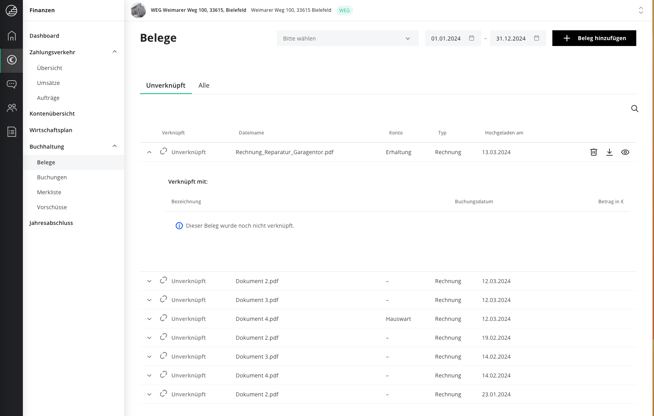The width and height of the screenshot is (654, 416).
Task: Switch to the Alle tab
Action: tap(204, 86)
